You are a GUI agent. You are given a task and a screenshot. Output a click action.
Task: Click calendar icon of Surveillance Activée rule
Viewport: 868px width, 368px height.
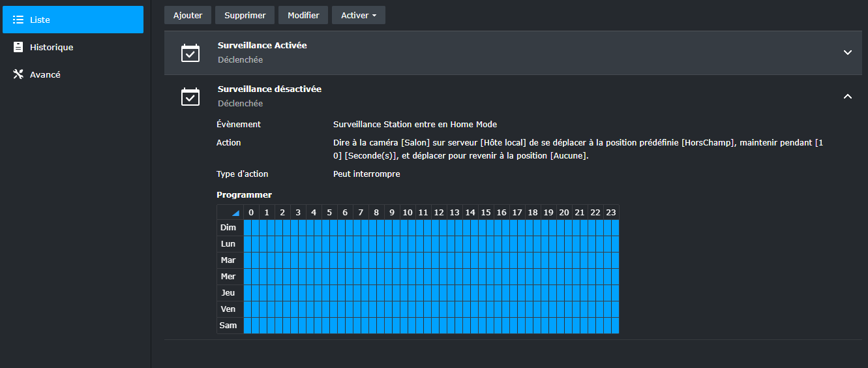[190, 53]
